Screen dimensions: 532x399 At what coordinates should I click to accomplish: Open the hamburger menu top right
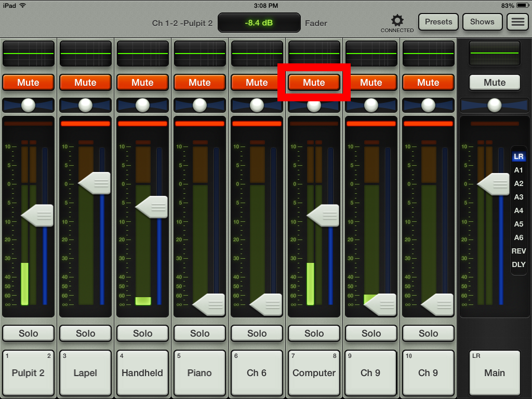tap(517, 21)
